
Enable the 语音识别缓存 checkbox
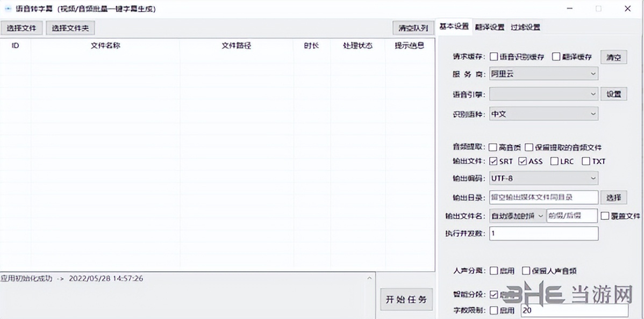tap(492, 57)
